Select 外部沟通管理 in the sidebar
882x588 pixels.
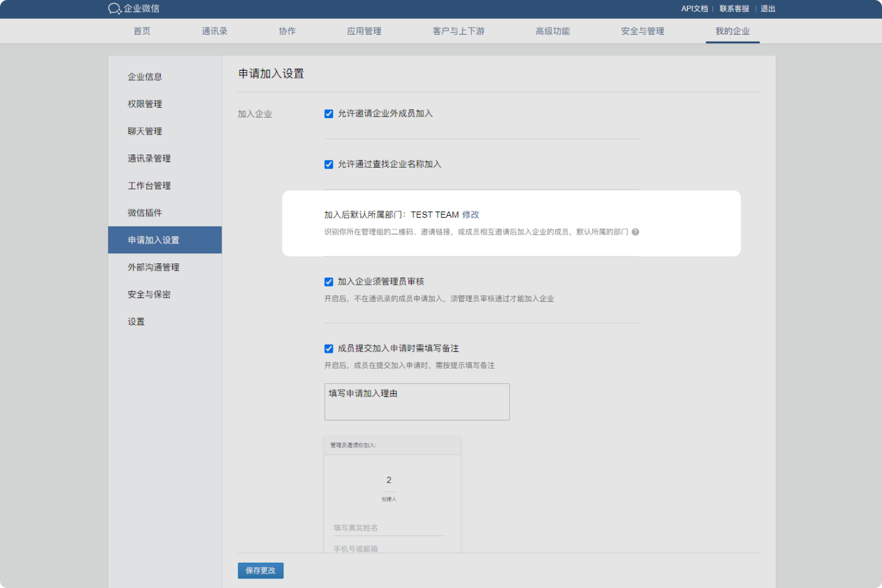coord(153,268)
